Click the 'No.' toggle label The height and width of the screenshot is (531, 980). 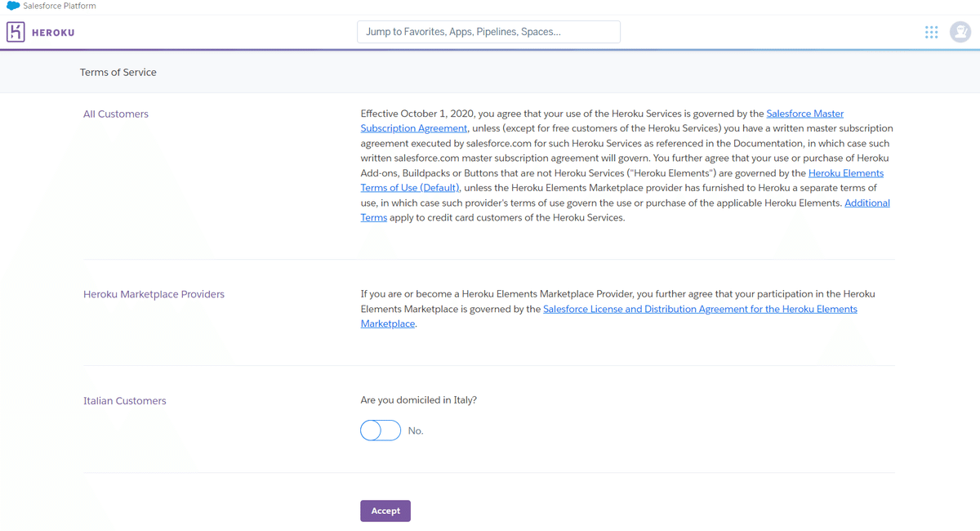(x=416, y=431)
